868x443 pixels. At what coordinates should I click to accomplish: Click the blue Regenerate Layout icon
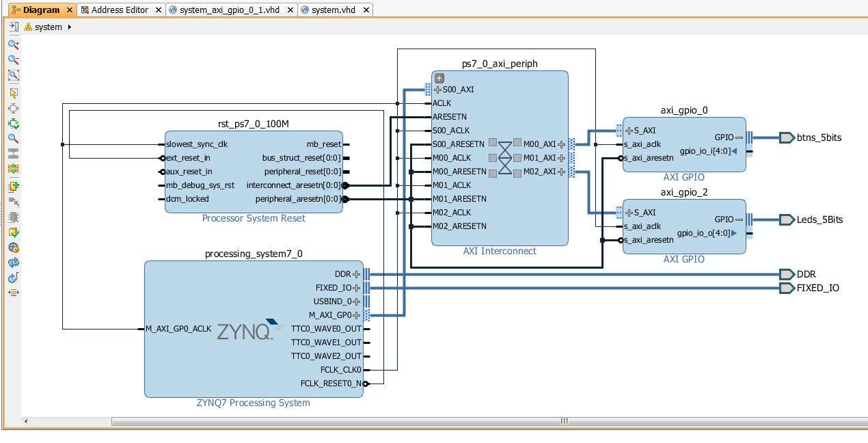pos(12,263)
